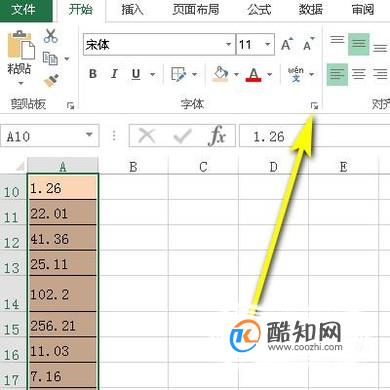This screenshot has height=390, width=390.
Task: Select cell A13 containing 25.11
Action: (63, 263)
